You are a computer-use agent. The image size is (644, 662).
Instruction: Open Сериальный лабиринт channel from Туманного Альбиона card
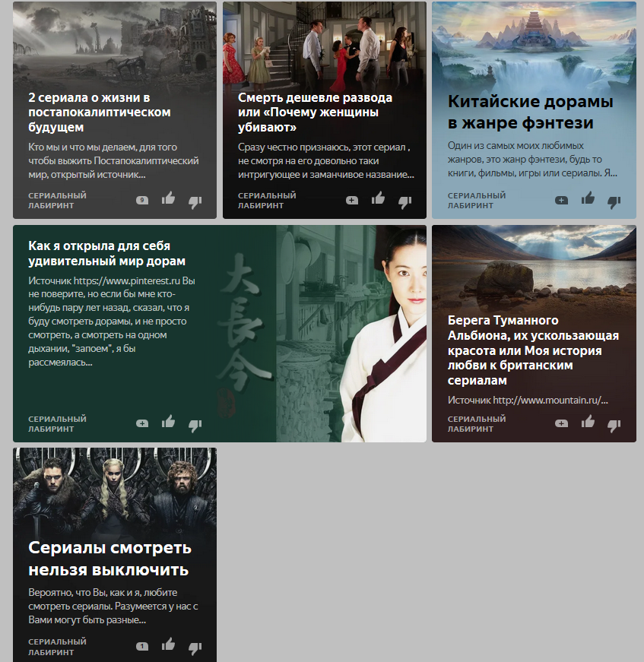(x=477, y=424)
